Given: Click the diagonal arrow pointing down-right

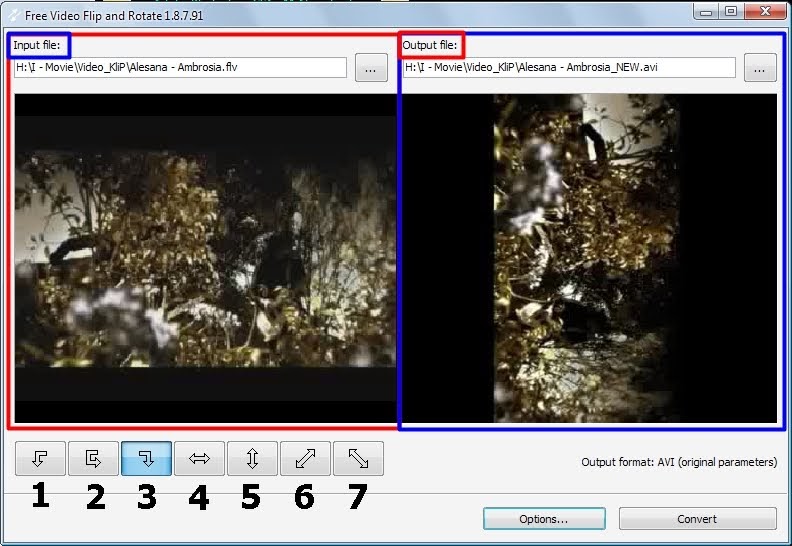Looking at the screenshot, I should coord(359,459).
